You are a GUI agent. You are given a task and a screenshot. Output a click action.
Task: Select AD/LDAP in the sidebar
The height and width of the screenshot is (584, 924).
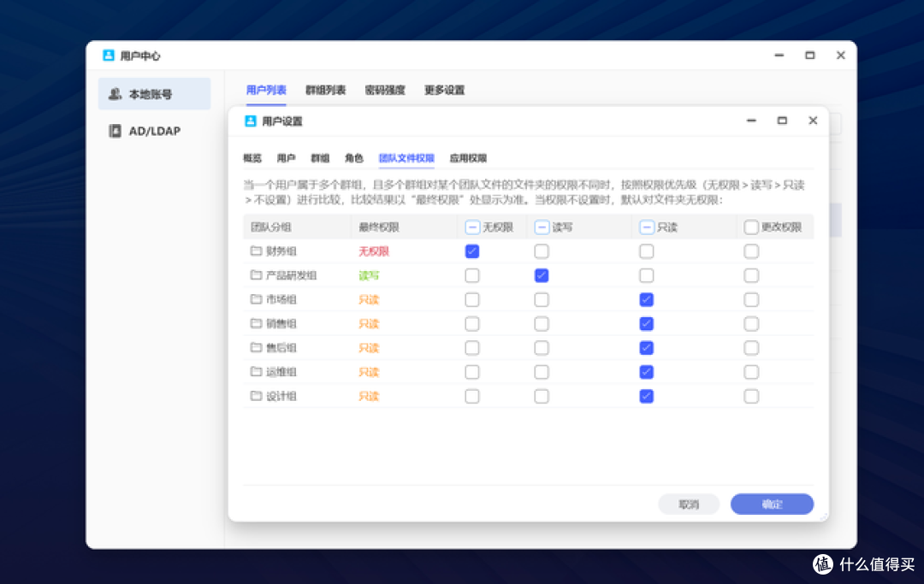click(x=154, y=131)
